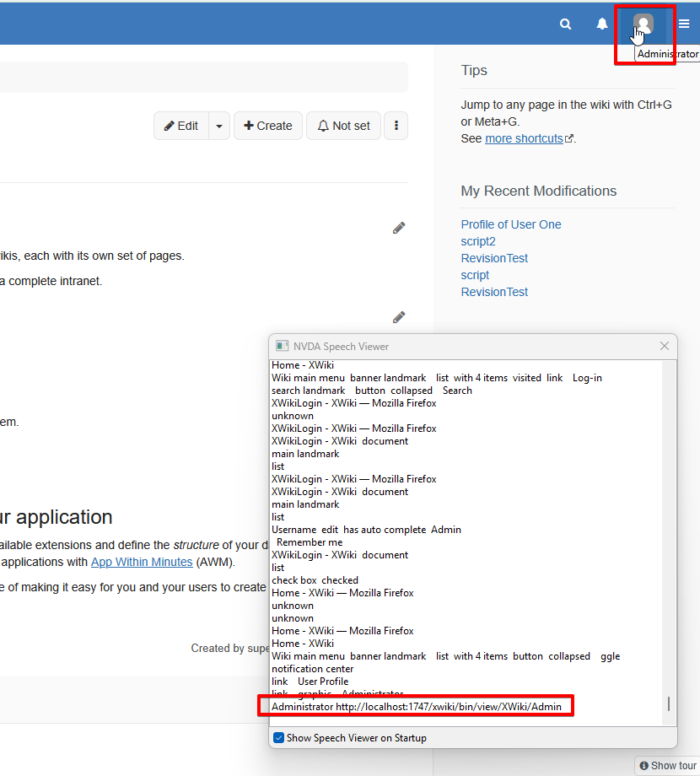Viewport: 700px width, 776px height.
Task: Open the hamburger drawer menu
Action: point(684,24)
